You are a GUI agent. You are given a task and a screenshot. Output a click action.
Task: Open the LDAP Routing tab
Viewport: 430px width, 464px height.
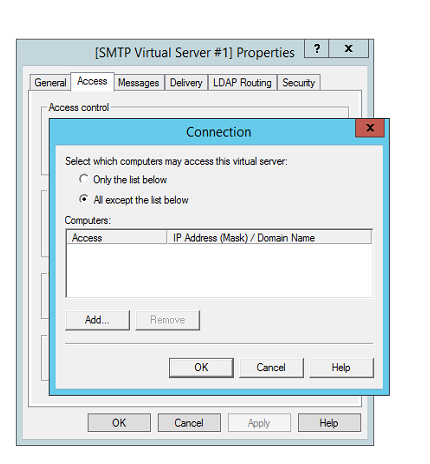click(242, 83)
